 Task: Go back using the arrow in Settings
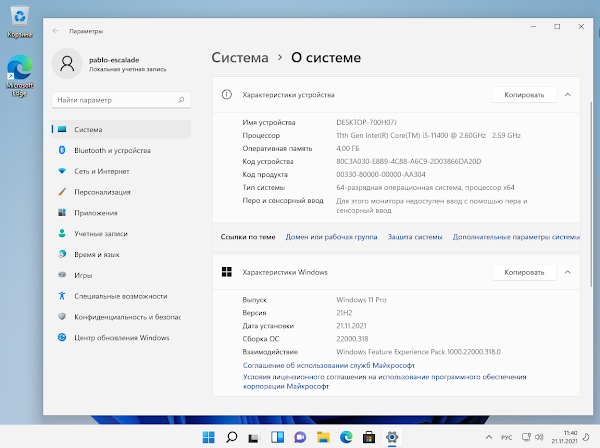[x=56, y=31]
